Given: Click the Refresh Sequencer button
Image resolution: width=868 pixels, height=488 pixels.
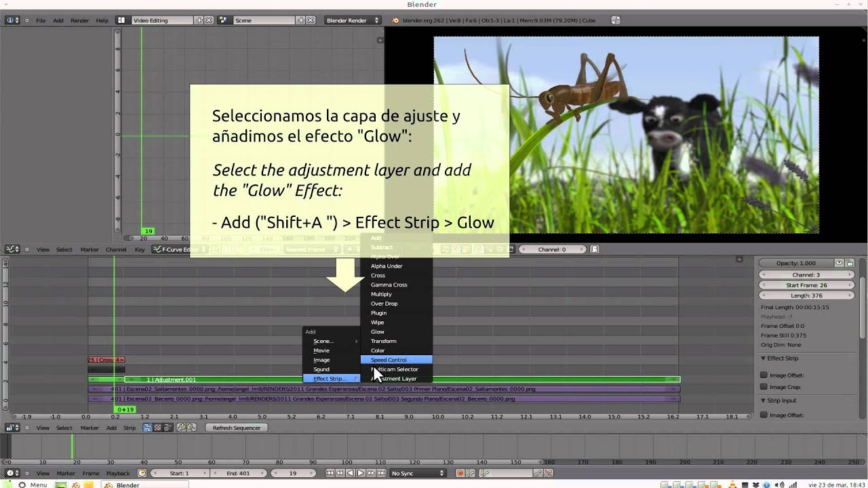Looking at the screenshot, I should pos(237,428).
